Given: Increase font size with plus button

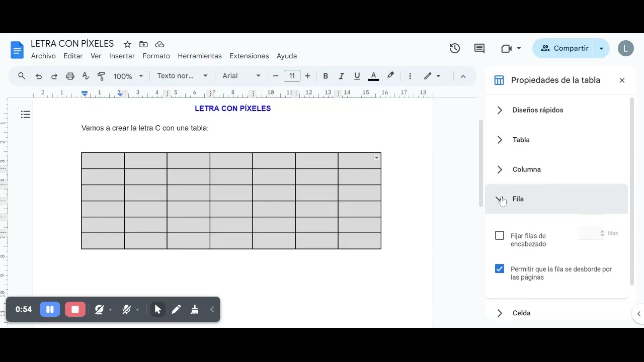Looking at the screenshot, I should pyautogui.click(x=307, y=76).
